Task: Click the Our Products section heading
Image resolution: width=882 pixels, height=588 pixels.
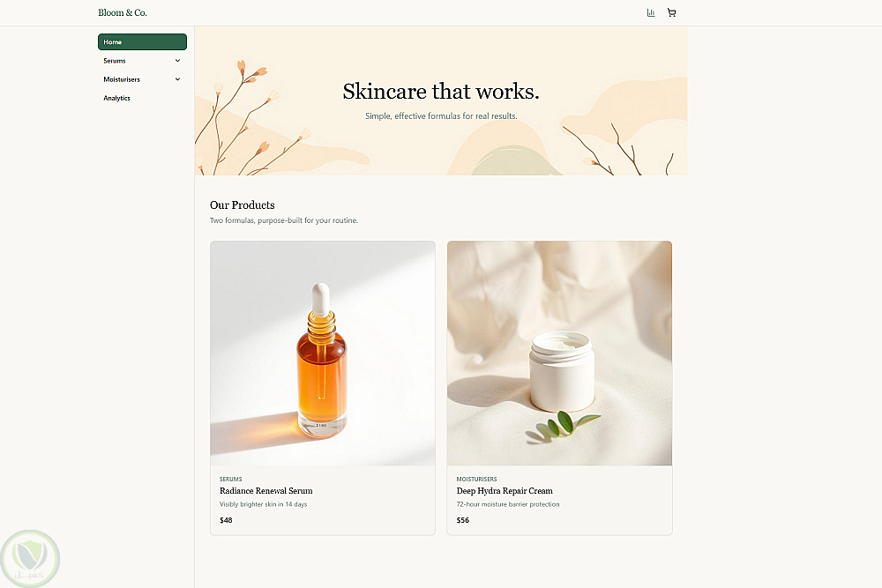Action: tap(243, 205)
